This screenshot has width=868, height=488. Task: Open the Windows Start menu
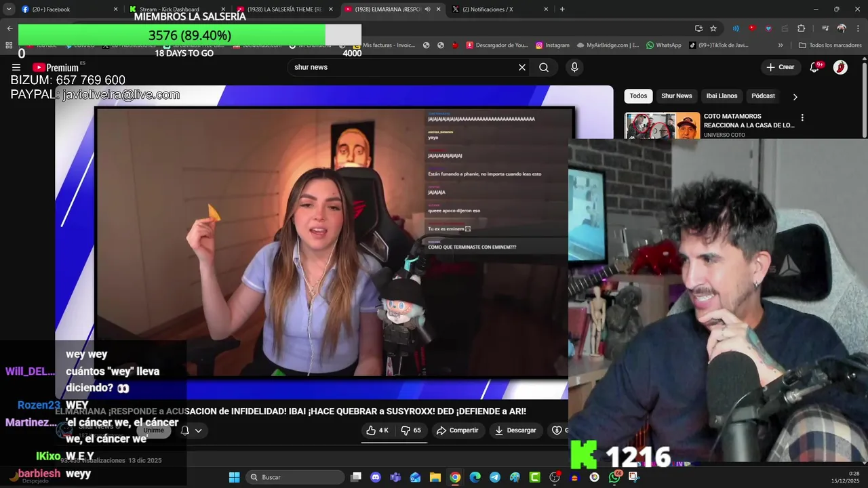tap(234, 477)
